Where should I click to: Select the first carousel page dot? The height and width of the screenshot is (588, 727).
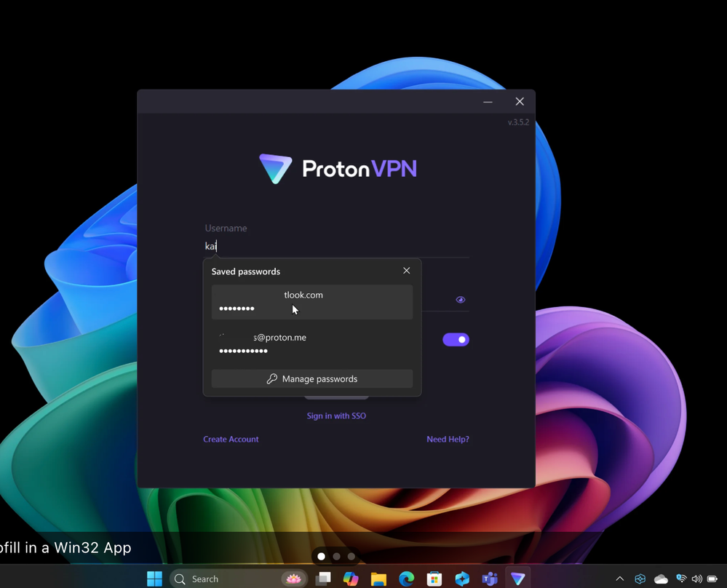pos(322,557)
